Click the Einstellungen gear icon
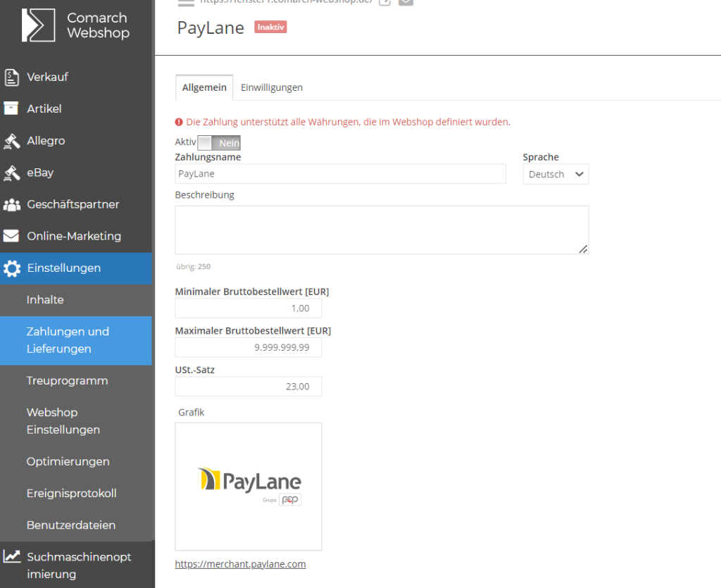 pos(11,268)
